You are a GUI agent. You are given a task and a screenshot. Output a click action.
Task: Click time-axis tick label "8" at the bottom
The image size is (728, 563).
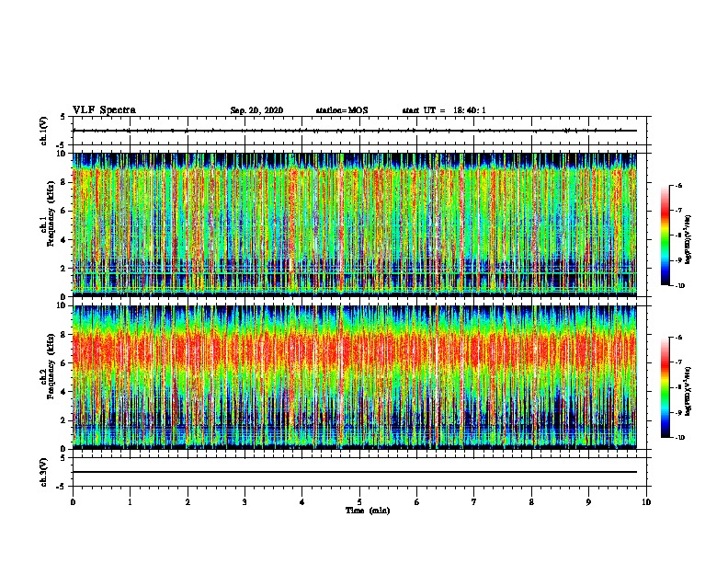pos(531,501)
